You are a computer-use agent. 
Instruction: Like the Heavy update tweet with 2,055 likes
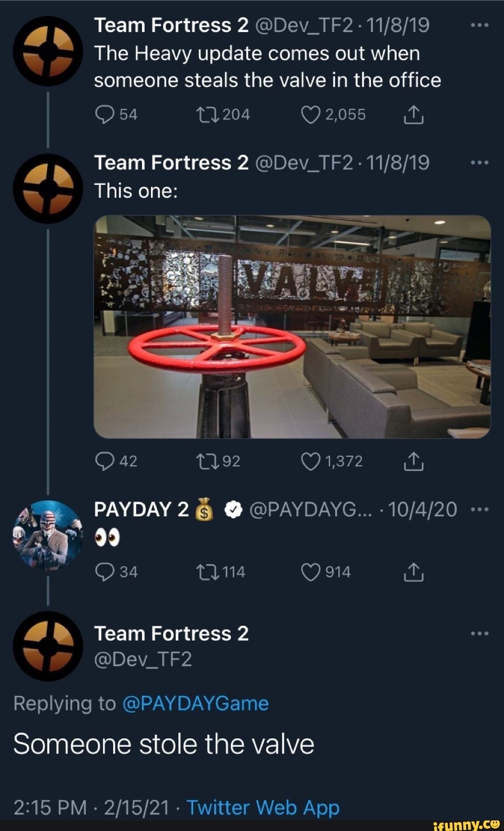pos(310,114)
